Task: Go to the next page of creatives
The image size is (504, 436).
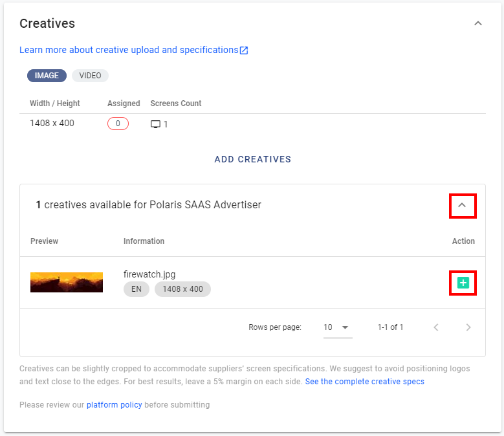Action: pos(468,327)
